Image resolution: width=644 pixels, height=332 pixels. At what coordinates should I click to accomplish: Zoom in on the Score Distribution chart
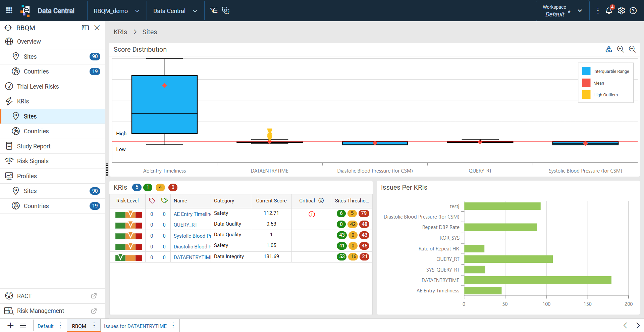tap(621, 49)
